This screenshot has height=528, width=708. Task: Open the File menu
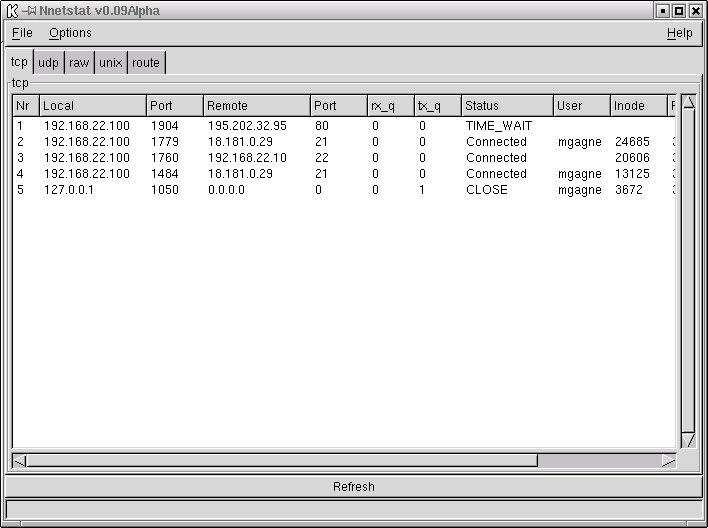pos(22,33)
